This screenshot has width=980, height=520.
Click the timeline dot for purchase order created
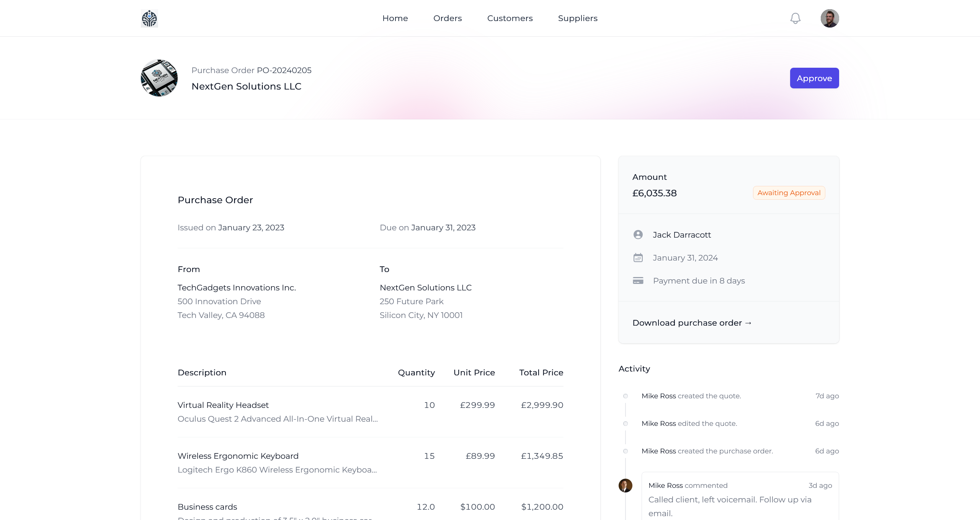625,451
